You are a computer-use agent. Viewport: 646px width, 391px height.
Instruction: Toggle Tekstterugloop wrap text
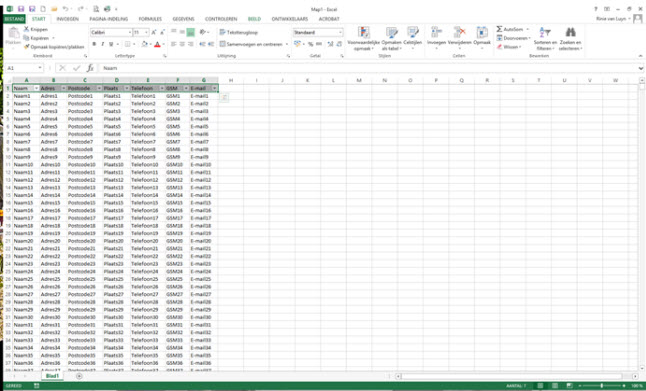point(239,32)
